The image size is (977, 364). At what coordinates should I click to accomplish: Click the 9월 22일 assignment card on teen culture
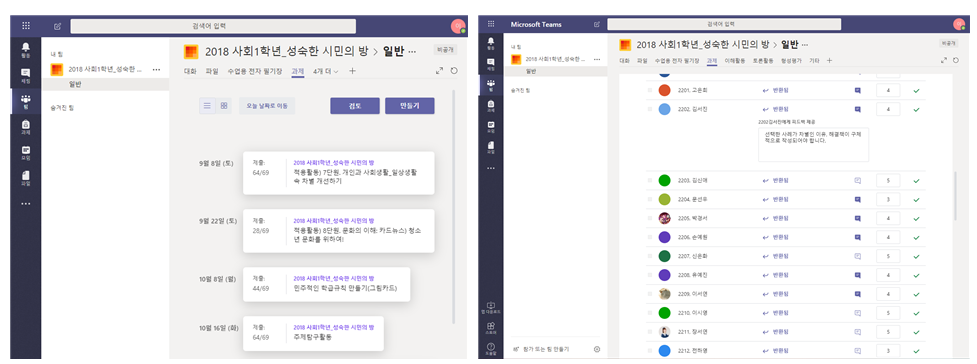pyautogui.click(x=338, y=231)
